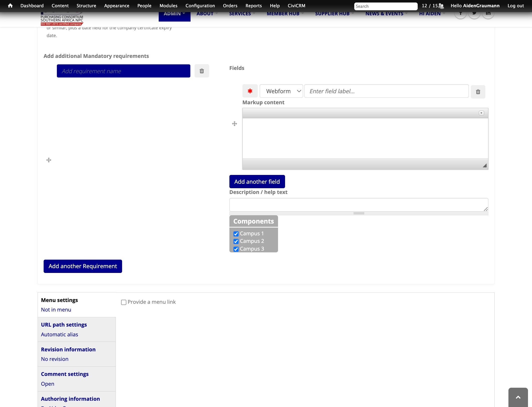The width and height of the screenshot is (532, 407).
Task: Expand the markup editor toolbar arrow
Action: (481, 113)
